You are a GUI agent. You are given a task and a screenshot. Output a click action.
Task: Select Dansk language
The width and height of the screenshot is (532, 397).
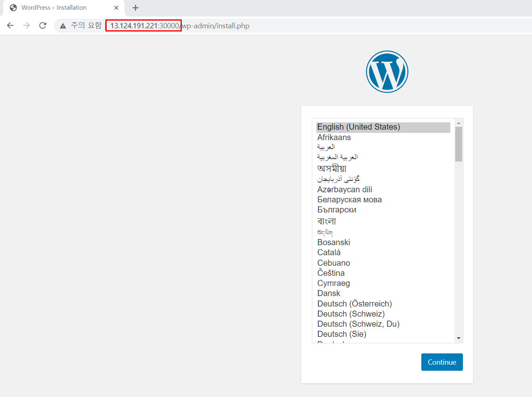pos(383,293)
